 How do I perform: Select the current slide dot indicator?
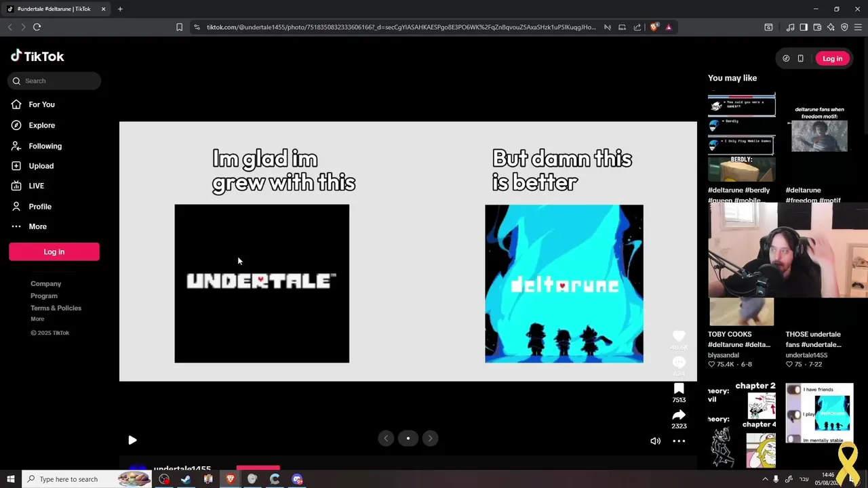408,439
